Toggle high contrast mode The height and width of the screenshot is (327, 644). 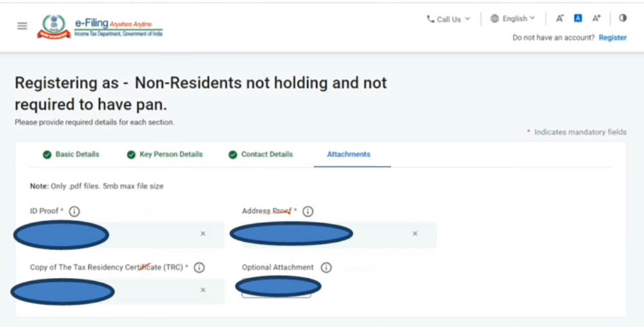click(623, 19)
